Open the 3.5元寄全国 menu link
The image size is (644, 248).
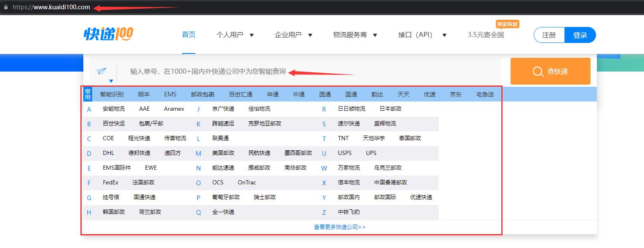(486, 35)
